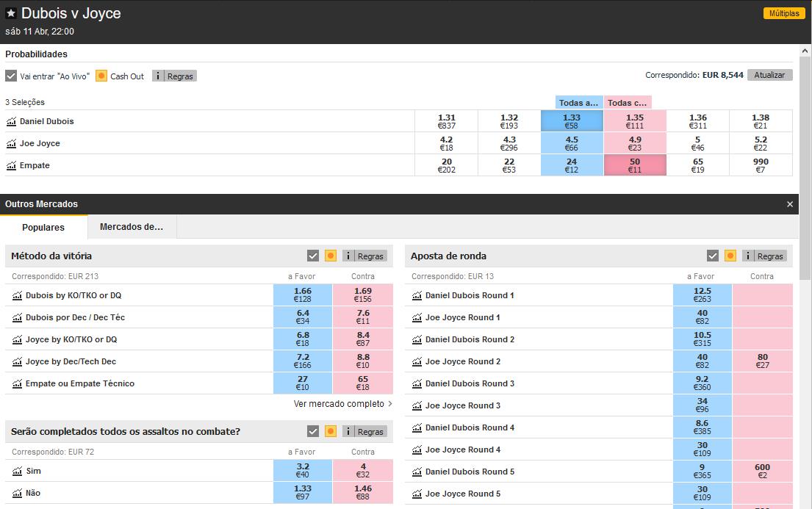Select lay odds 50 for Empate
Image resolution: width=812 pixels, height=509 pixels.
(x=635, y=165)
